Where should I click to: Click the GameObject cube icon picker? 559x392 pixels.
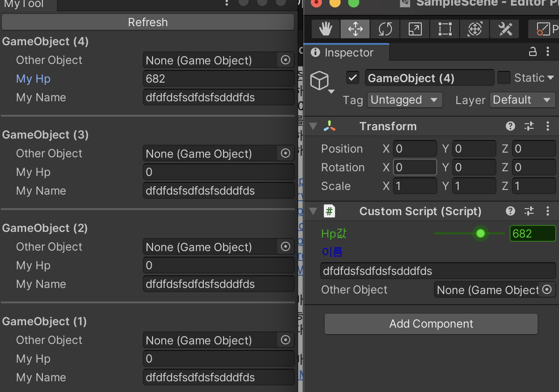(x=320, y=80)
